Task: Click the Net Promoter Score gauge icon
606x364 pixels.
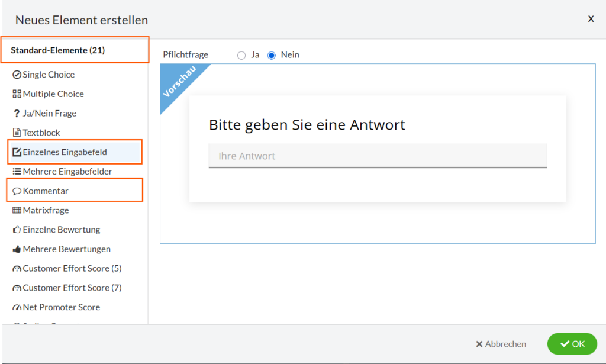Action: (17, 308)
